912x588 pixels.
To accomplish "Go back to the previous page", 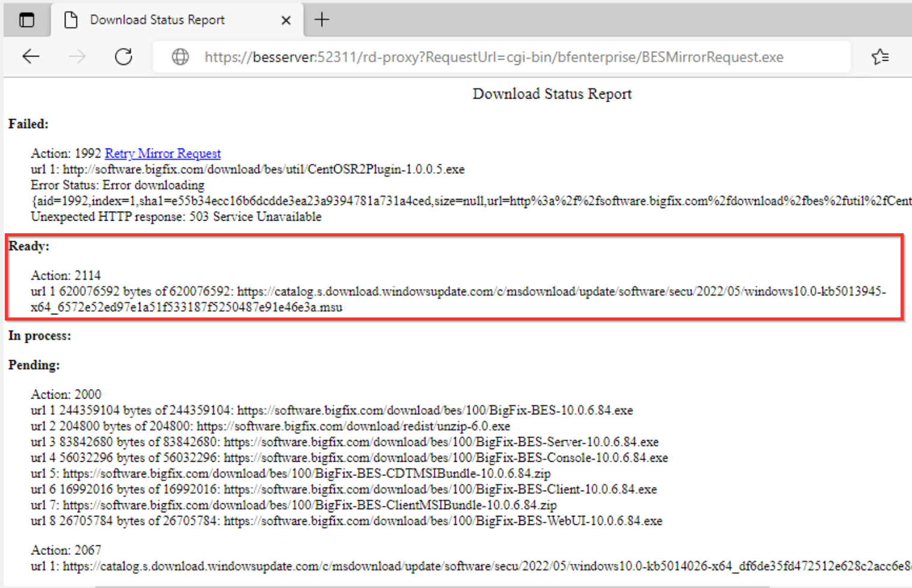I will [x=31, y=57].
